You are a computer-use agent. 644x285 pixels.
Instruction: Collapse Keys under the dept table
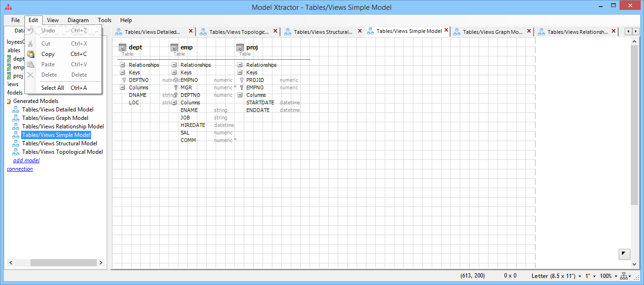122,72
